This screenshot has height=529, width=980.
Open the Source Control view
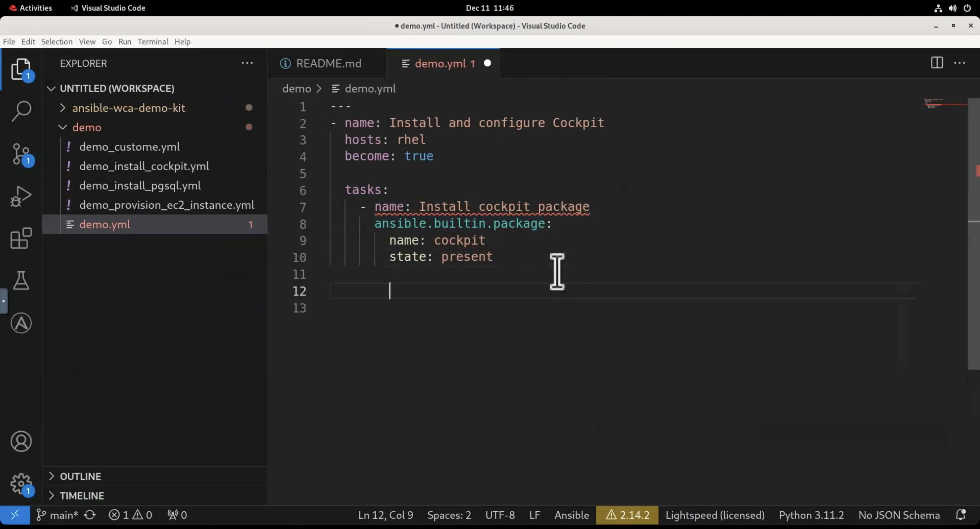[x=21, y=154]
